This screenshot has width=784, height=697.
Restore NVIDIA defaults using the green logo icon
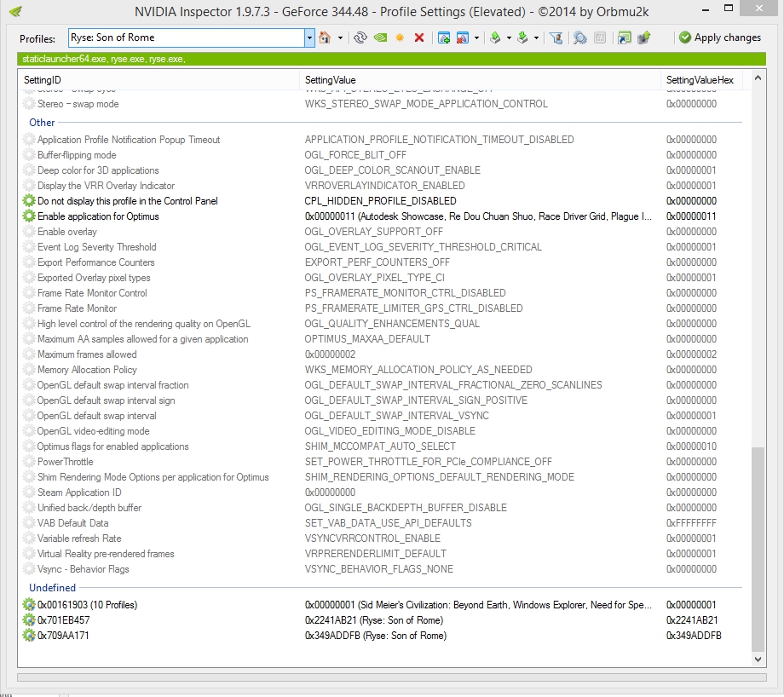point(381,37)
